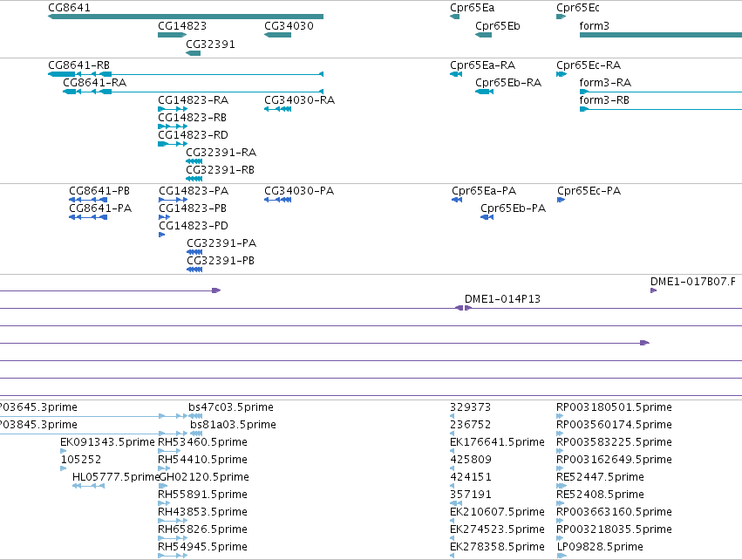Select feature 105252

(64, 468)
